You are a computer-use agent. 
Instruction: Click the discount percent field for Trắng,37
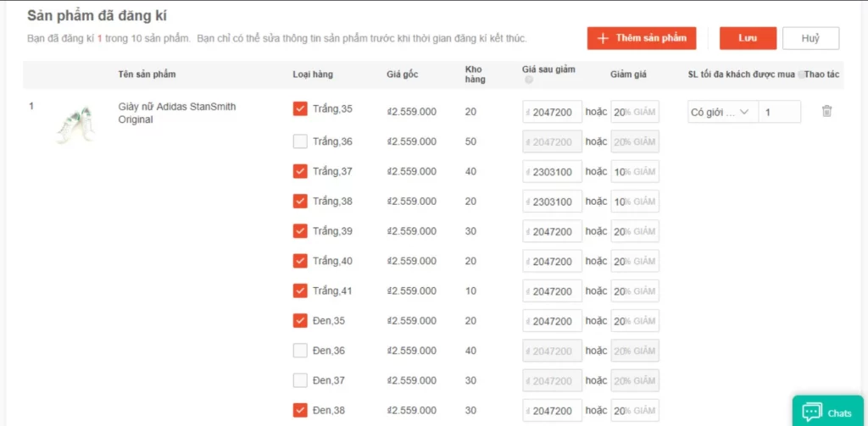(634, 172)
